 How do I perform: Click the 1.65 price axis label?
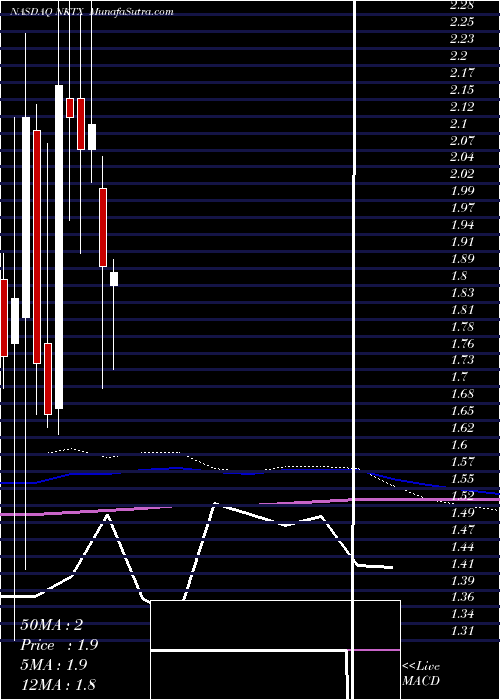click(x=462, y=411)
